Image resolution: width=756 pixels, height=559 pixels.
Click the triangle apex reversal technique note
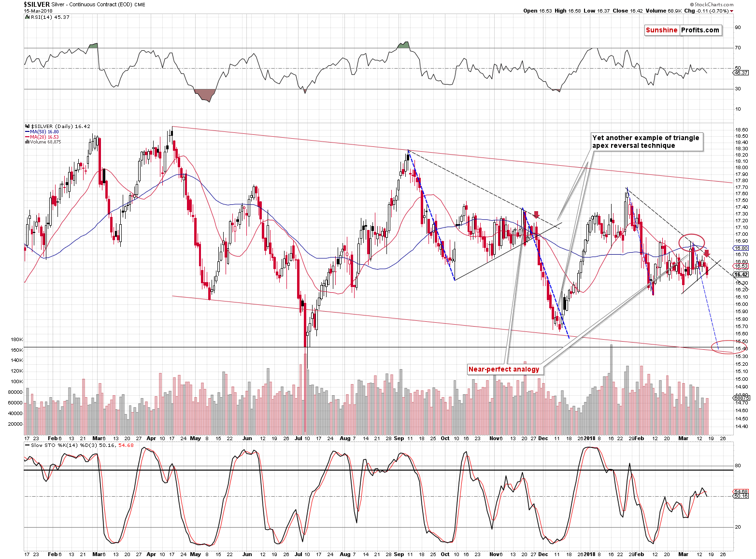(x=647, y=142)
